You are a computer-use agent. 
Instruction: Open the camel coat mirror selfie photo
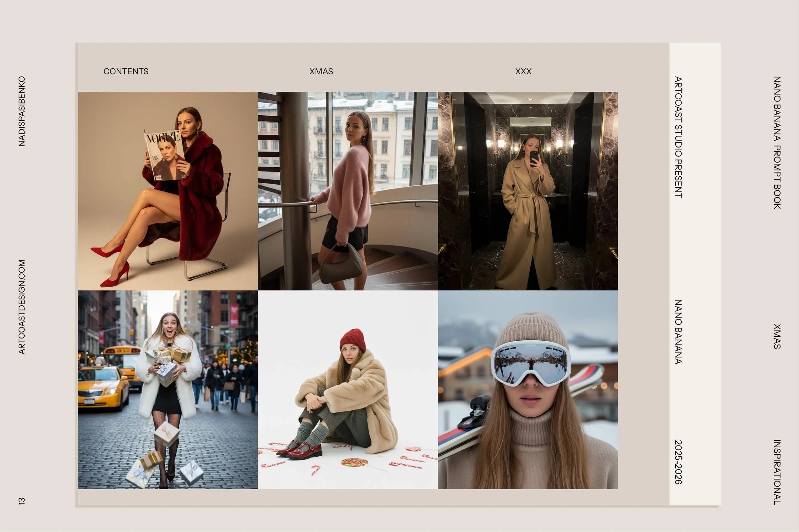528,191
